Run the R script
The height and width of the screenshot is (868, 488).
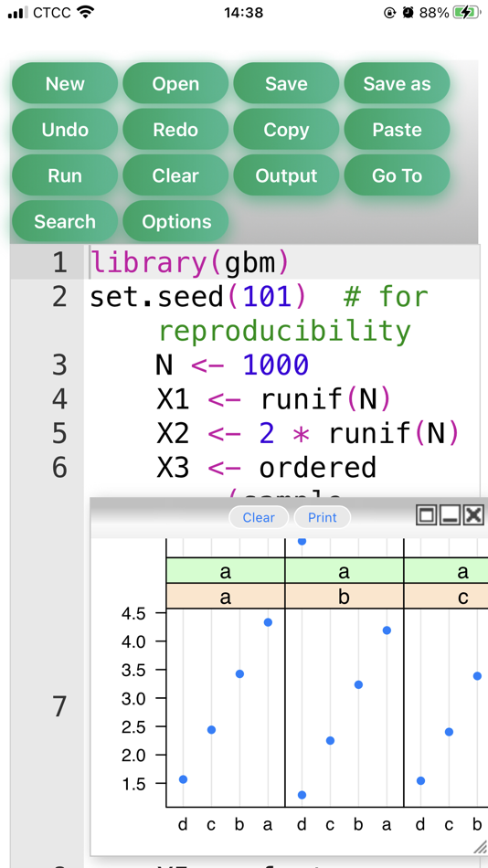coord(65,175)
